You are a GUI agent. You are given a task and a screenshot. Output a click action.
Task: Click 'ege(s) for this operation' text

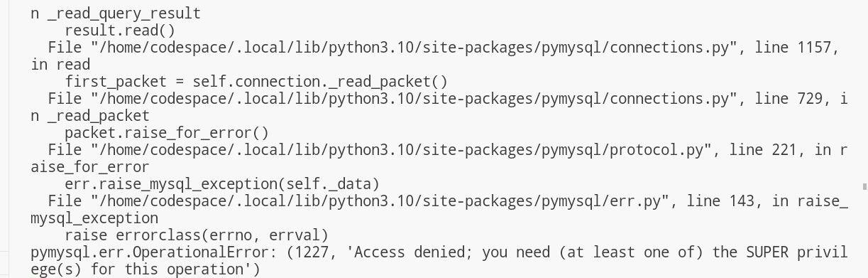(145, 269)
